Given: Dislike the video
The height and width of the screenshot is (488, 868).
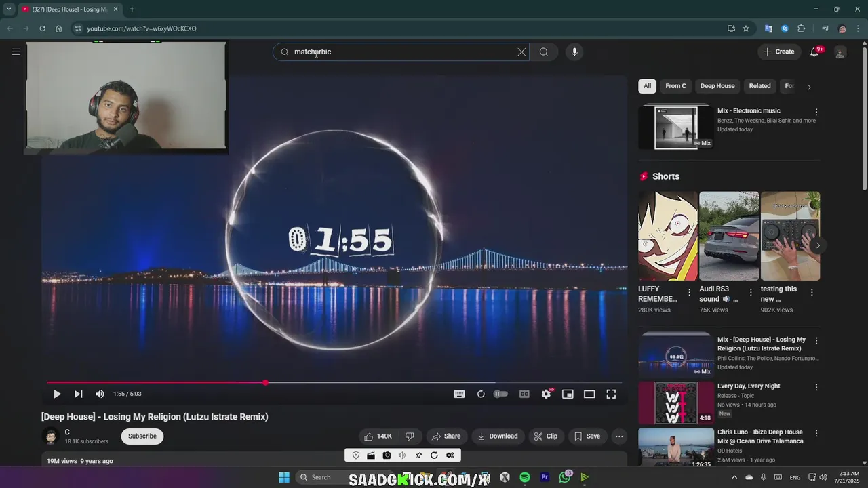Looking at the screenshot, I should tap(410, 436).
